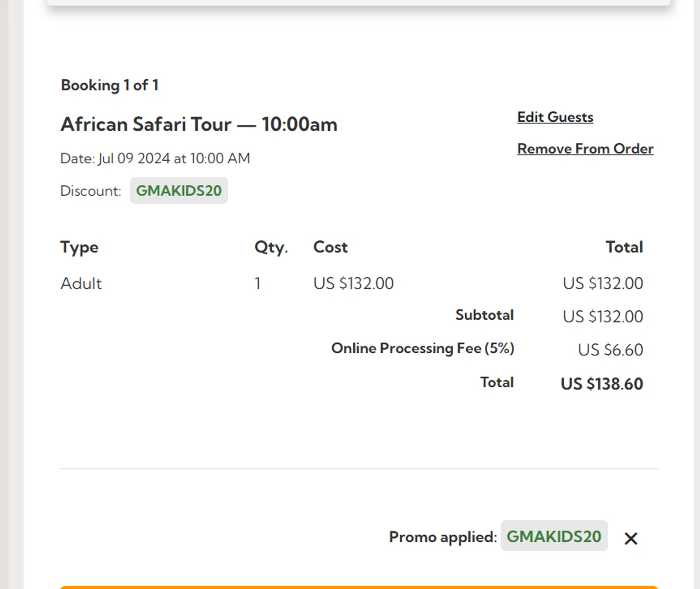
Task: Click the Cost column header
Action: click(x=330, y=247)
